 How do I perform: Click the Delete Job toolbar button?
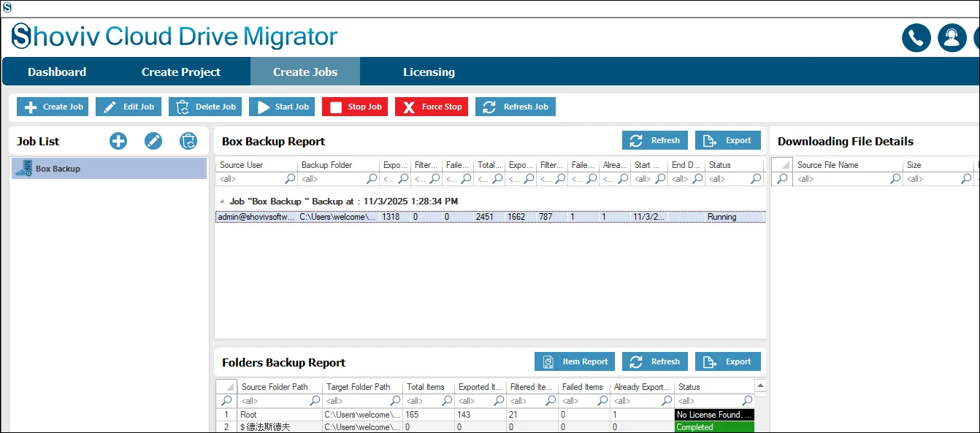(205, 107)
